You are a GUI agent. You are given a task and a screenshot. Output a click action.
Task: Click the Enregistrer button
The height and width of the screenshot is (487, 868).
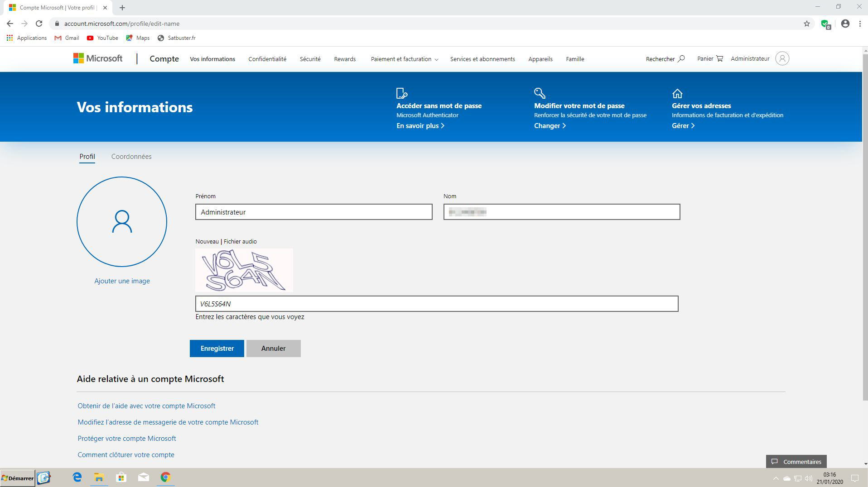coord(217,349)
